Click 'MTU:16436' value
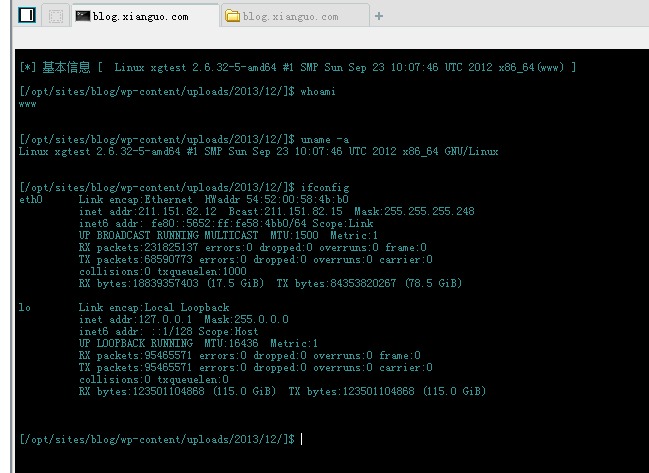The image size is (649, 473). (232, 343)
